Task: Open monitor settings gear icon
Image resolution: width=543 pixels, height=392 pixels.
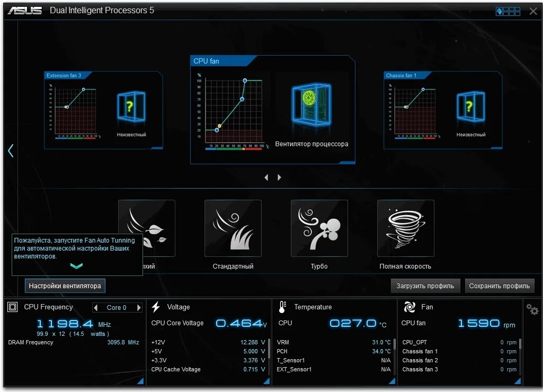Action: [532, 309]
